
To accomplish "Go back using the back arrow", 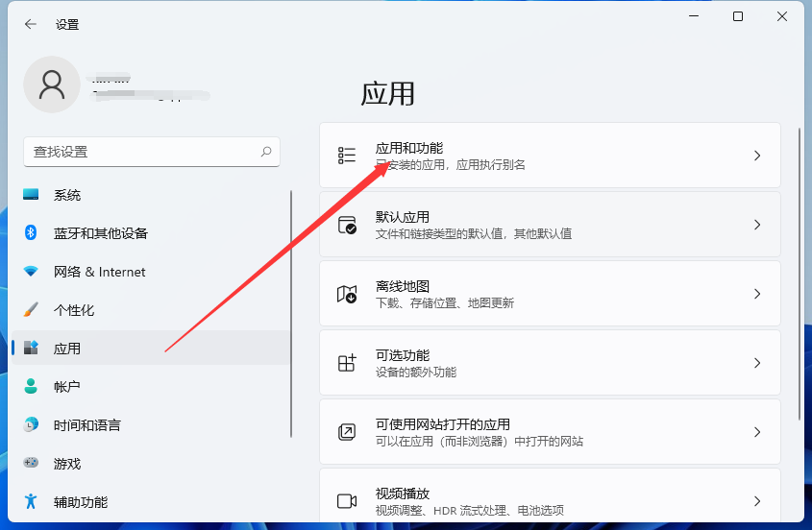I will [31, 24].
